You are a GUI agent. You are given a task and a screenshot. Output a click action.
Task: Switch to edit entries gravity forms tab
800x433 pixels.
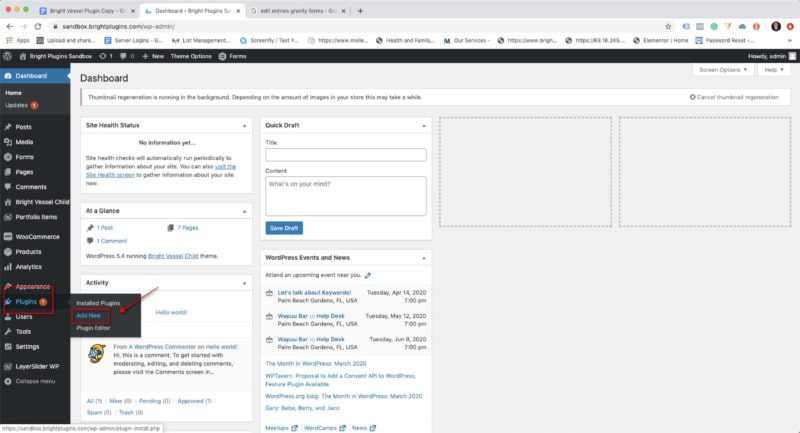[x=298, y=11]
